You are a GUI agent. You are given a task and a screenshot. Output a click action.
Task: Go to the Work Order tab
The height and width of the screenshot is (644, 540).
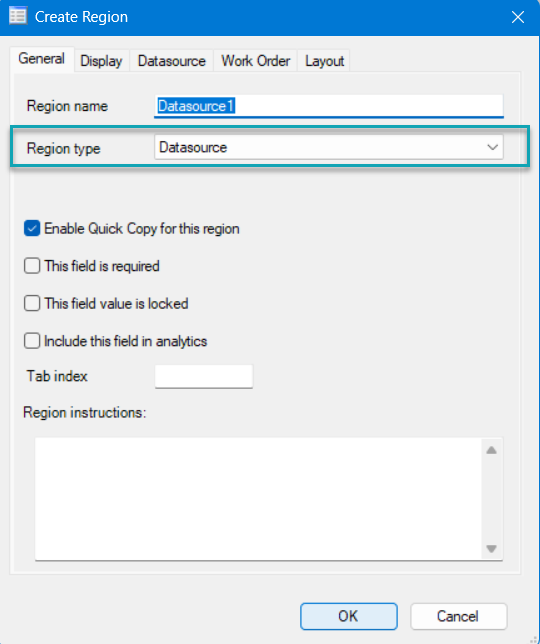pyautogui.click(x=255, y=61)
